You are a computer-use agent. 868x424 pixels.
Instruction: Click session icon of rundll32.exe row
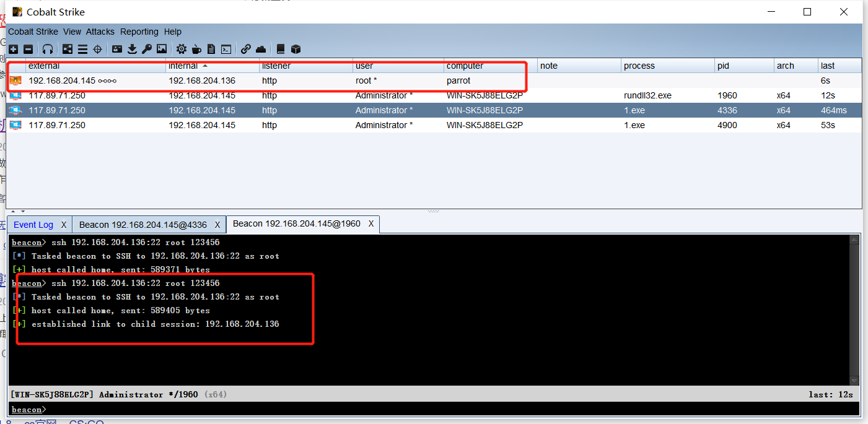(x=15, y=95)
